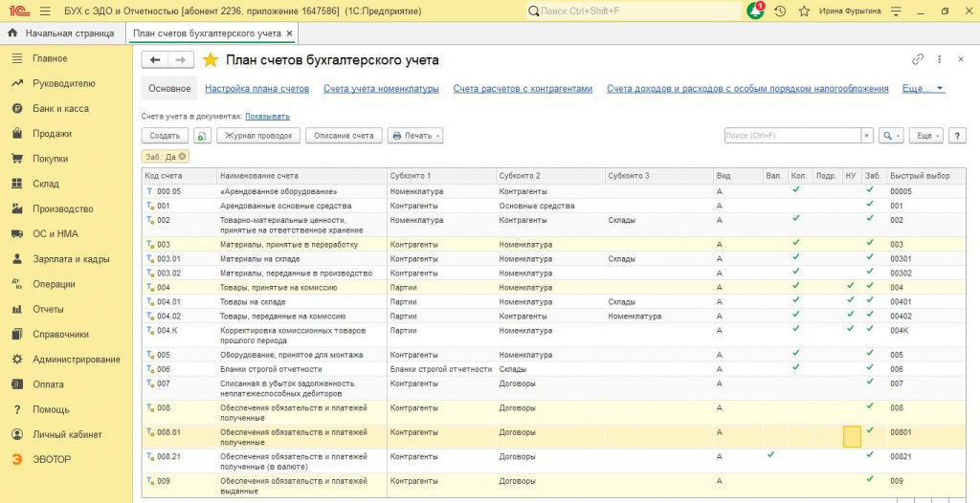Close the План счетов бухгалтерского учета tab

[289, 33]
